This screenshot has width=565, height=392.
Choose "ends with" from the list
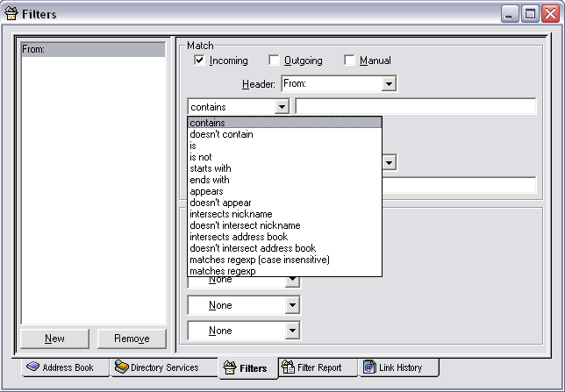210,180
